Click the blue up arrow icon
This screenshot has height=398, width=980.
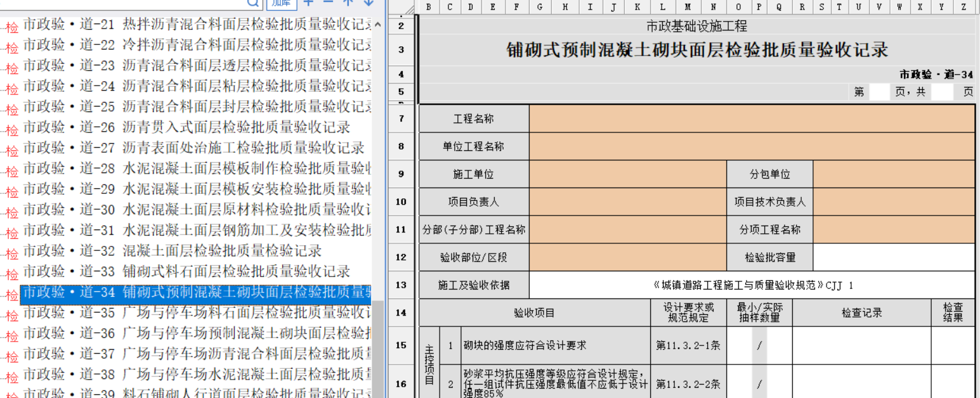[348, 3]
